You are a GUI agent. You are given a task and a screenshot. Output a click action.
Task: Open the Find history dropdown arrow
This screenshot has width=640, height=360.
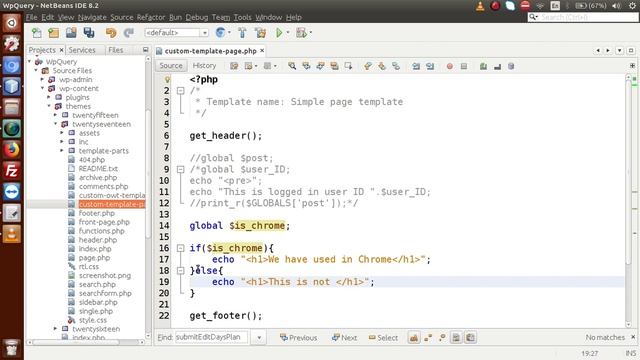[259, 338]
